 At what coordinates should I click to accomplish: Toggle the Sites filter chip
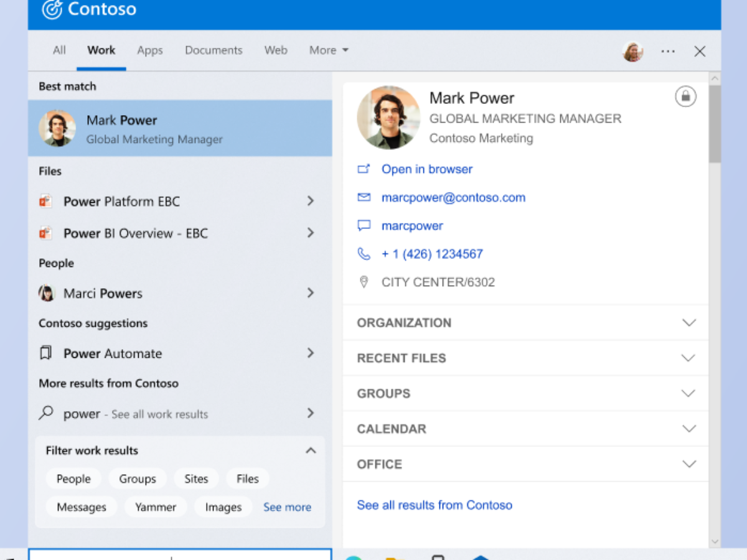196,478
